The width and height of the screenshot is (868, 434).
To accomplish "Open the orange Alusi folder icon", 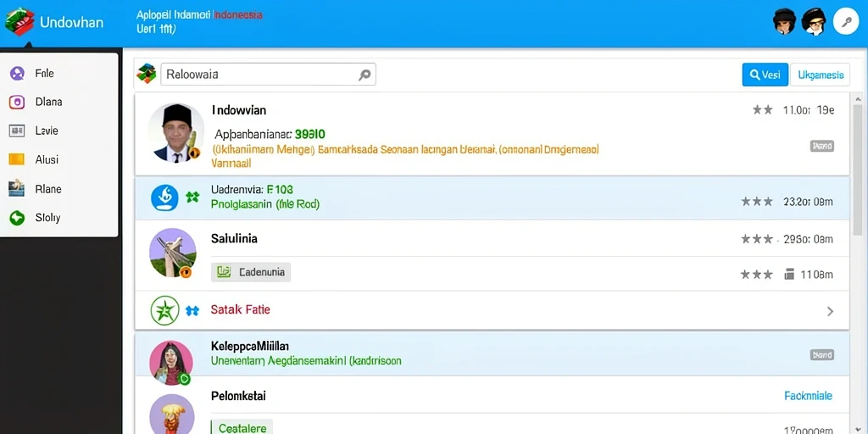I will coord(17,159).
